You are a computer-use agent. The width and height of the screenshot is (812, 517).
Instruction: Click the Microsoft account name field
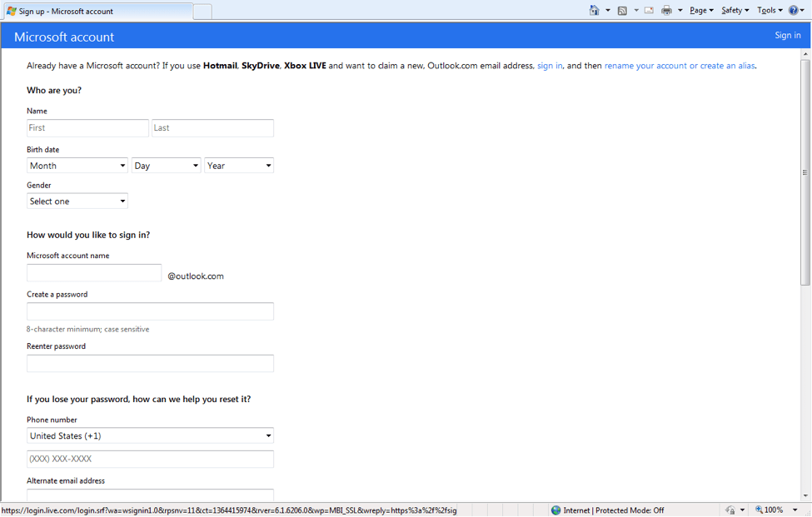(x=94, y=273)
